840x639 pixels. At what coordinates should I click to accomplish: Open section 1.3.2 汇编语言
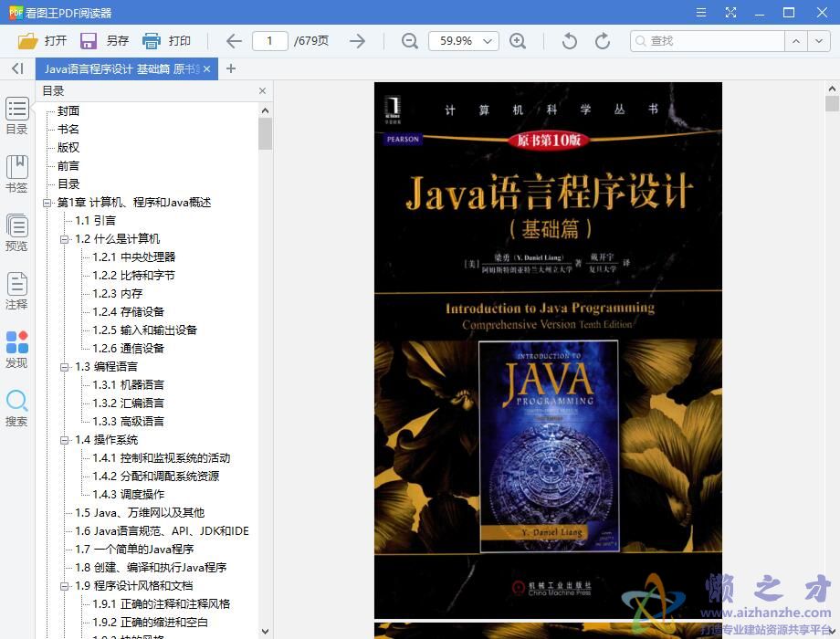(128, 403)
